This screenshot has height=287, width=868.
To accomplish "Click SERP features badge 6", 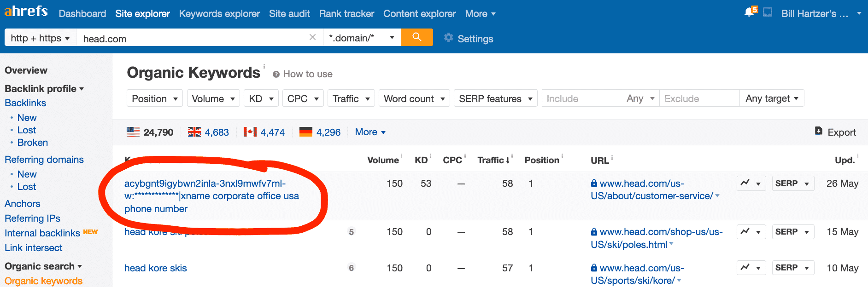I will 351,268.
